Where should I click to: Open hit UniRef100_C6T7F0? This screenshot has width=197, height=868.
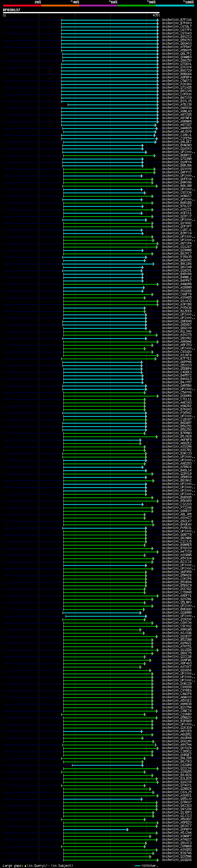coord(176,30)
